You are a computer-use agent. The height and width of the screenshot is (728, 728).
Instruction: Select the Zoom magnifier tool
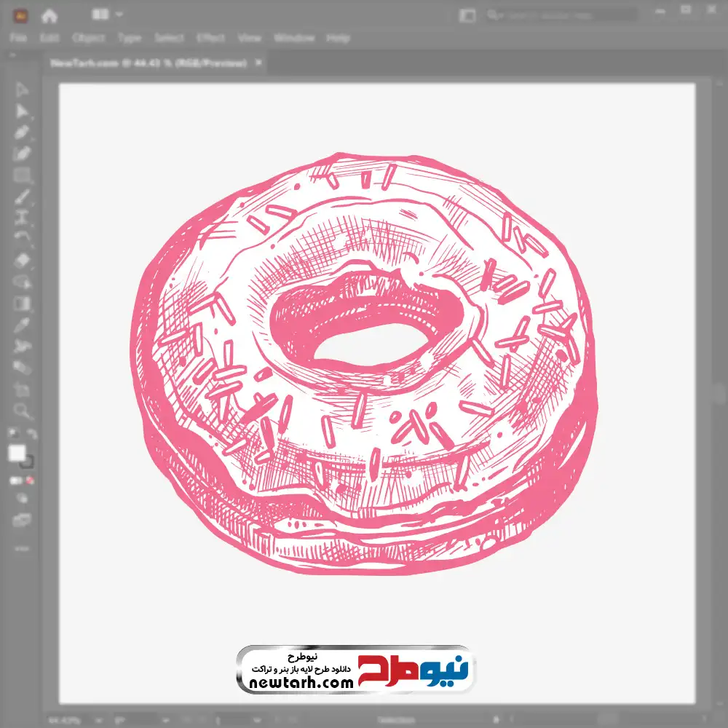22,411
